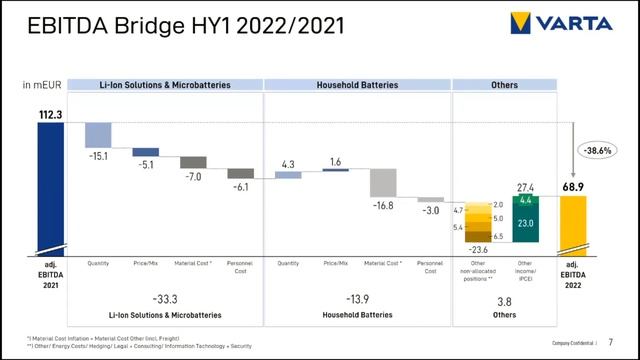Click the -7.0 material cost value
This screenshot has height=360, width=640.
(x=193, y=177)
